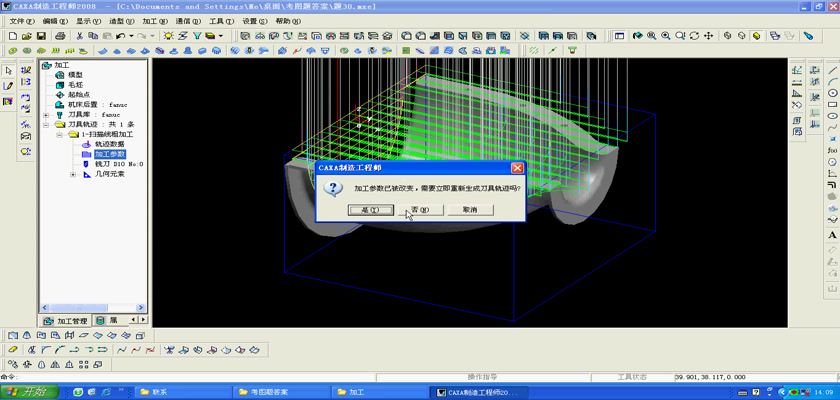Click 否 (No) in the dialog

pos(421,210)
